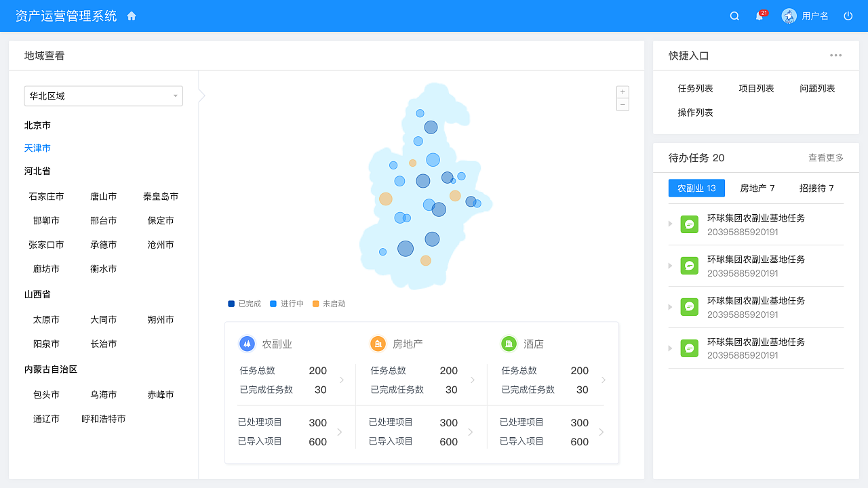Switch to the 招接待 7 tab
The height and width of the screenshot is (488, 868).
click(816, 188)
